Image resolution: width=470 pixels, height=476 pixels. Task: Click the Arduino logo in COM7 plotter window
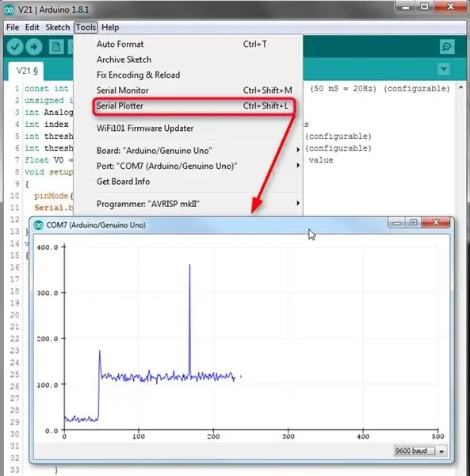click(39, 225)
